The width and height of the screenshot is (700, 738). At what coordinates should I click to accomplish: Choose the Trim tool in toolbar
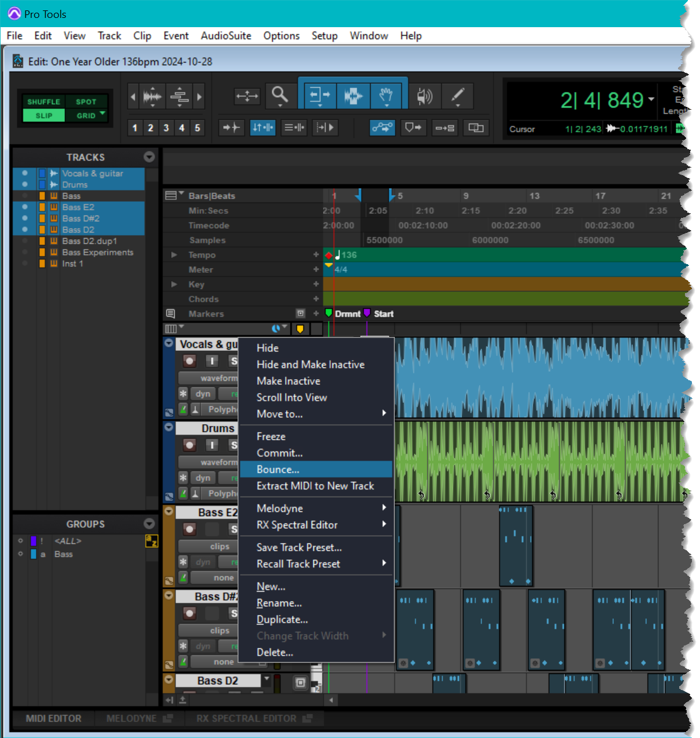click(319, 95)
